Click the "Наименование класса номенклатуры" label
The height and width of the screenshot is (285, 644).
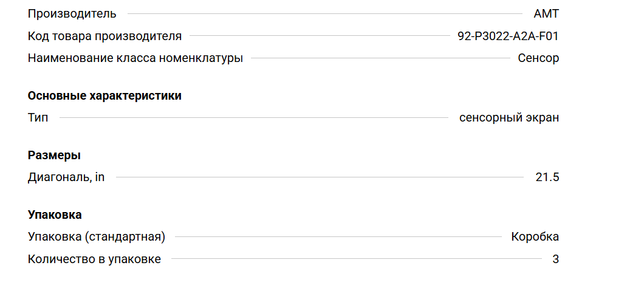pyautogui.click(x=135, y=58)
